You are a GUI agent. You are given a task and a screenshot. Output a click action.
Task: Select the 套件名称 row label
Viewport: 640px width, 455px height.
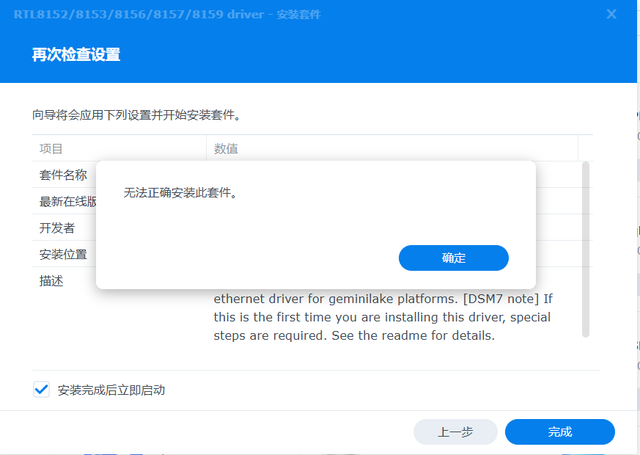(x=63, y=175)
